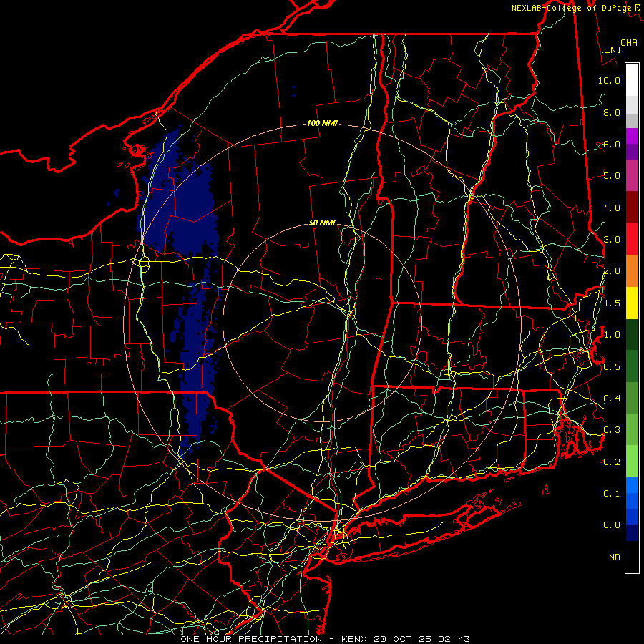Select the bright red legend swatch
The height and width of the screenshot is (644, 644).
point(632,239)
